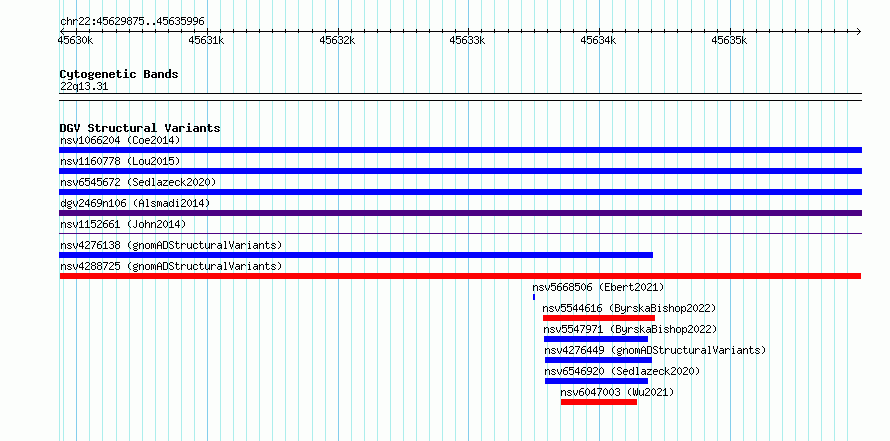Select the blue bar under nsv6545672
The image size is (890, 441).
point(460,192)
